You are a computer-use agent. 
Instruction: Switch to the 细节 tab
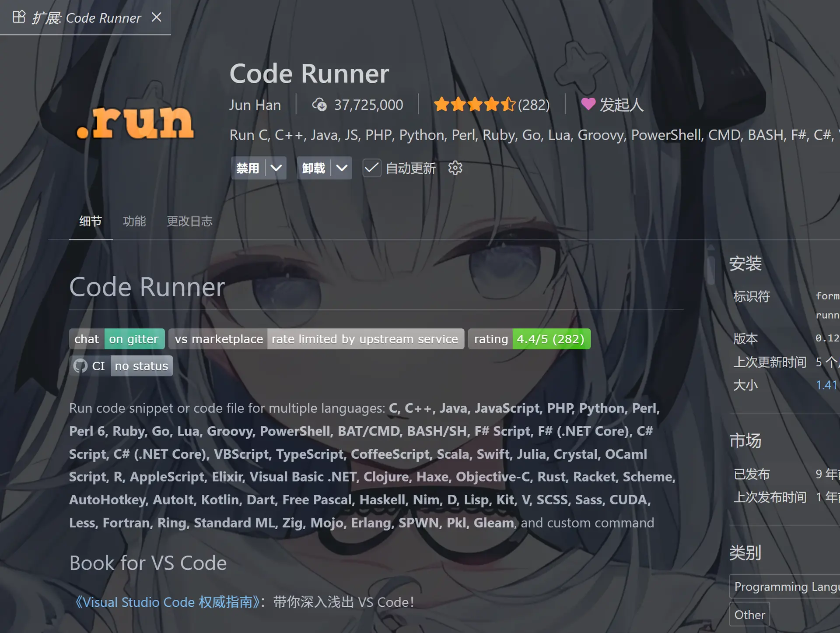[x=91, y=221]
